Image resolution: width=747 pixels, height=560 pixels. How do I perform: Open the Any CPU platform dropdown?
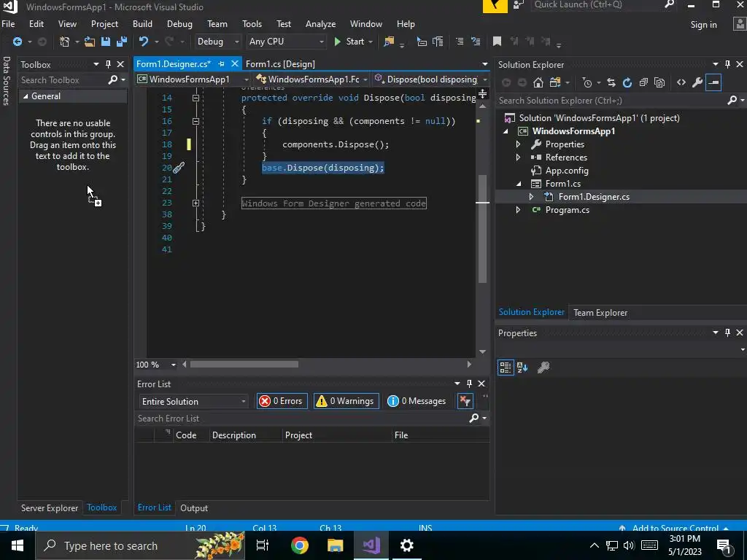(x=286, y=42)
